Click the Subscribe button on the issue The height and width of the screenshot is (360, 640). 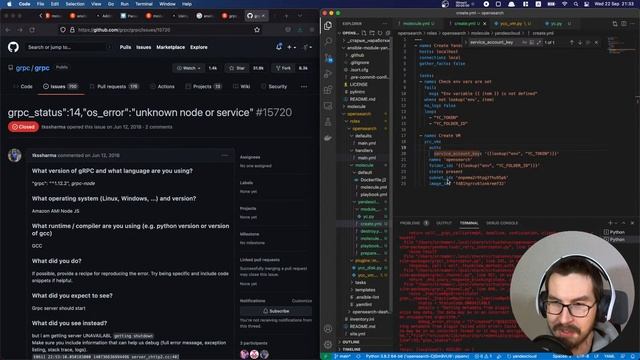click(x=276, y=311)
